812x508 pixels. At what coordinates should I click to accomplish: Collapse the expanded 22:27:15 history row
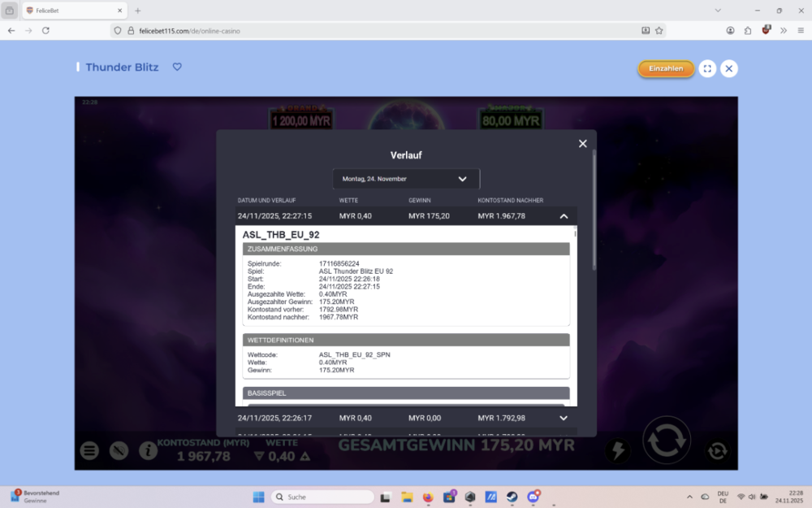tap(564, 216)
